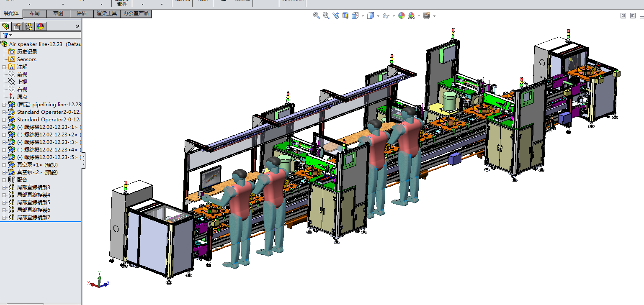This screenshot has width=644, height=305.
Task: Open the filter dropdown arrow beside funnel
Action: (x=10, y=36)
